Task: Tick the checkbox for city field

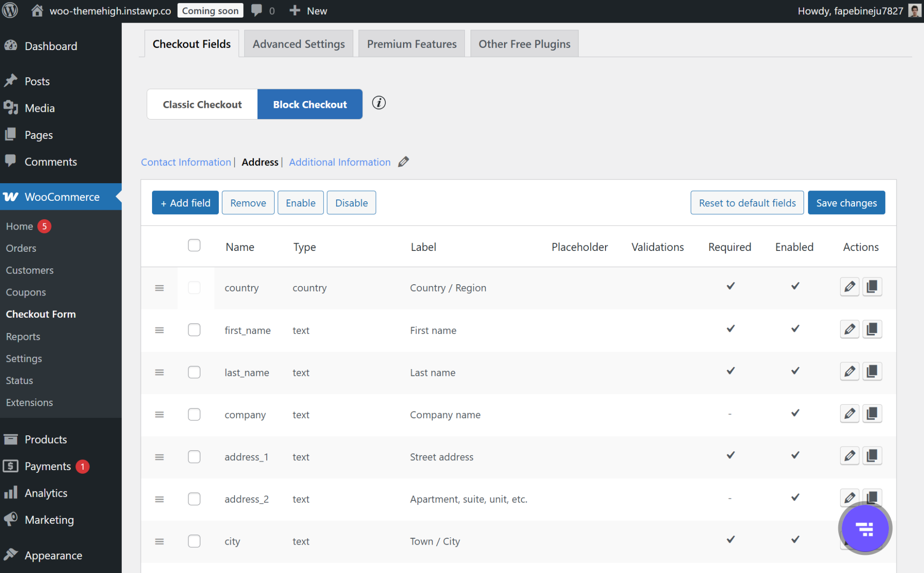Action: point(194,541)
